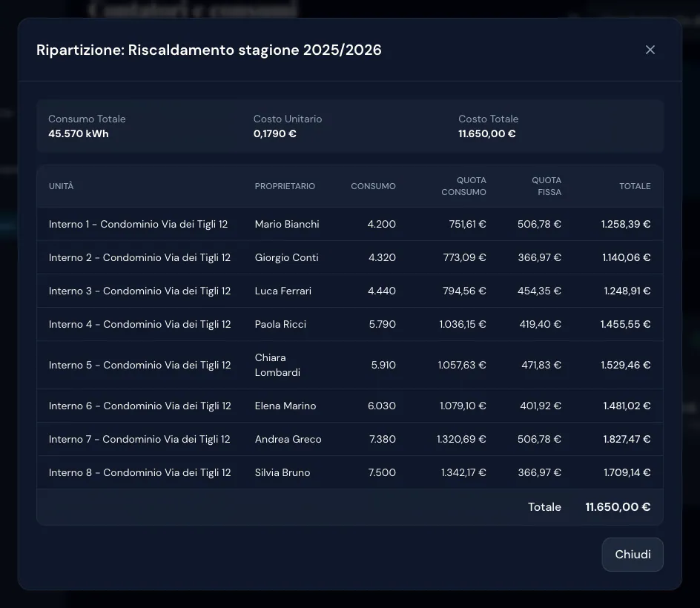Click the 751,61 € consumption share value
The image size is (700, 608).
(x=467, y=224)
